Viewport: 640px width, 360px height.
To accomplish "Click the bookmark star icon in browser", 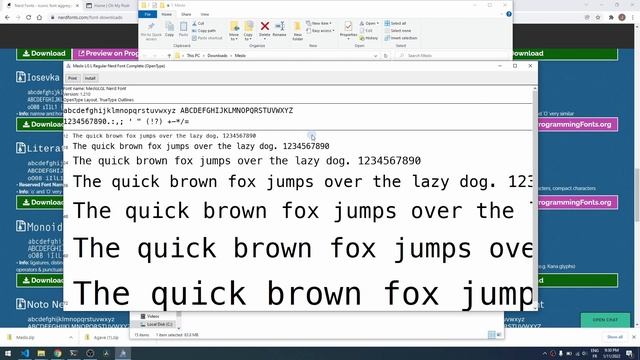I will click(598, 17).
